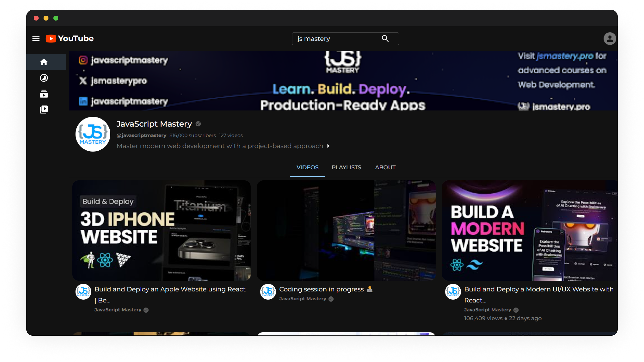Switch to the ABOUT tab
The height and width of the screenshot is (362, 644).
tap(385, 167)
